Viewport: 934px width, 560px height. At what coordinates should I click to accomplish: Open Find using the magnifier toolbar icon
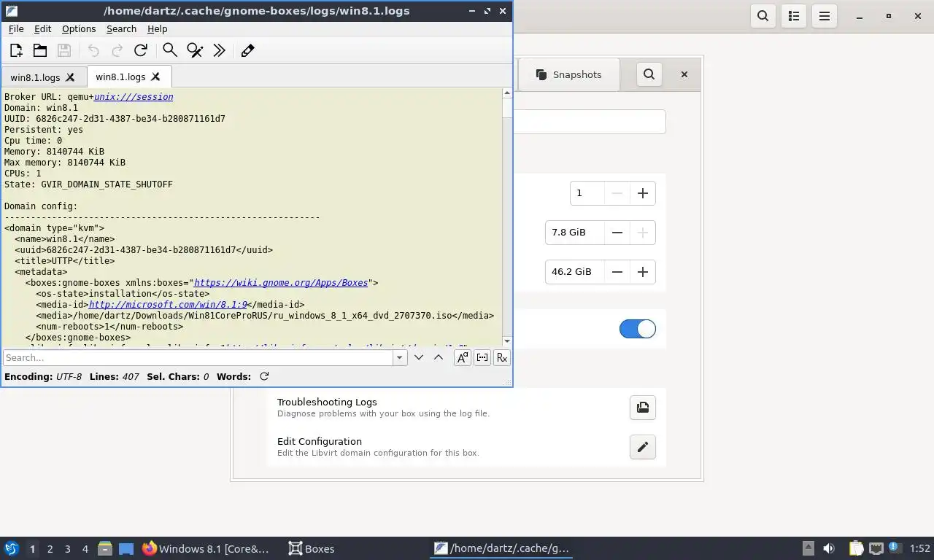point(170,50)
